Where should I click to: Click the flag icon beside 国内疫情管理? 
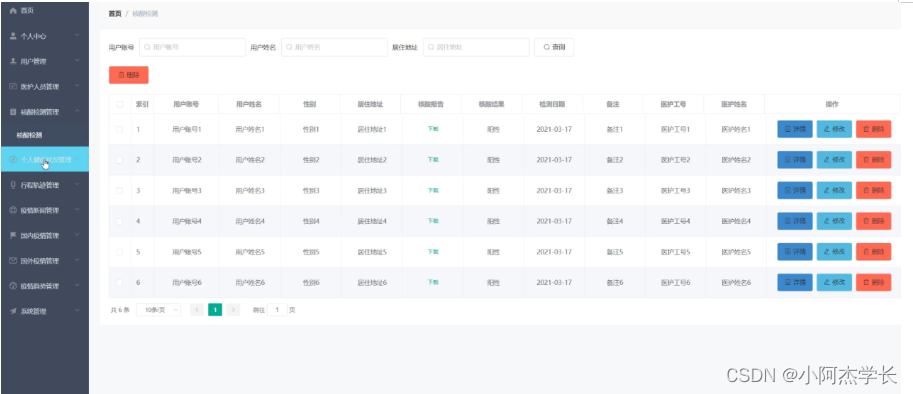click(13, 236)
